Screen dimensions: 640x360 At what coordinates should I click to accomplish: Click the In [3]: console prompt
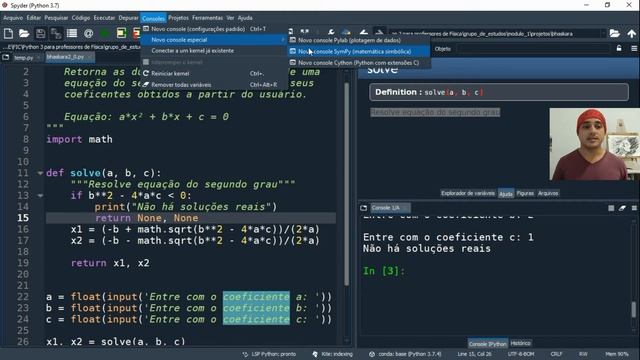pyautogui.click(x=384, y=271)
